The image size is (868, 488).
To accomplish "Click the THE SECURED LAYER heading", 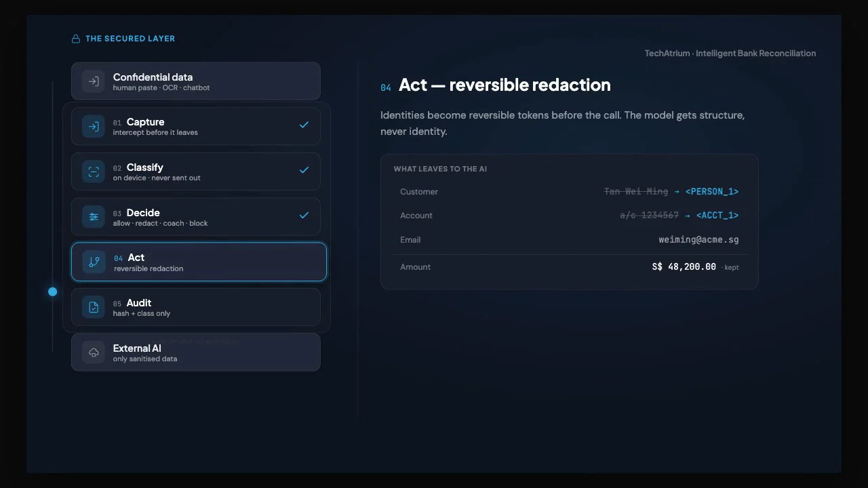I will click(x=130, y=39).
